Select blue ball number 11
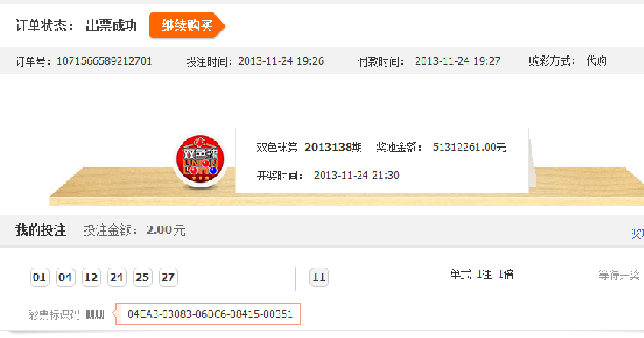The height and width of the screenshot is (338, 644). coord(319,277)
